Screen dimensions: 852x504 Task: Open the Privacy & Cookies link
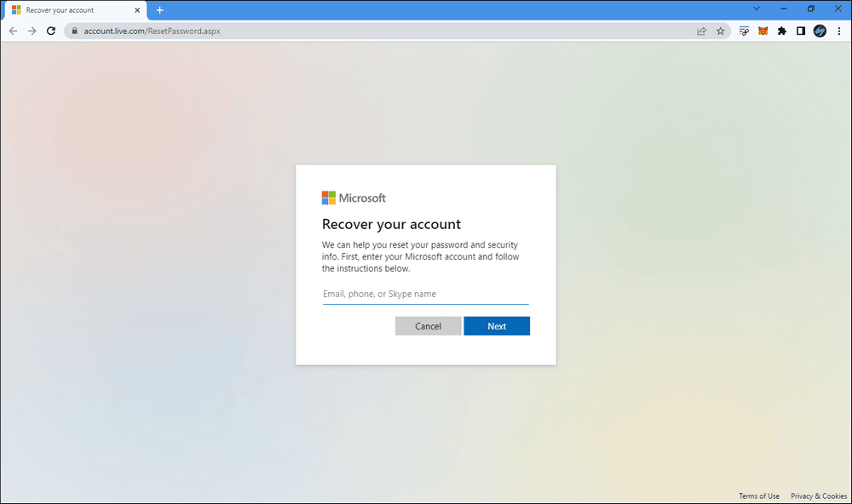point(818,495)
